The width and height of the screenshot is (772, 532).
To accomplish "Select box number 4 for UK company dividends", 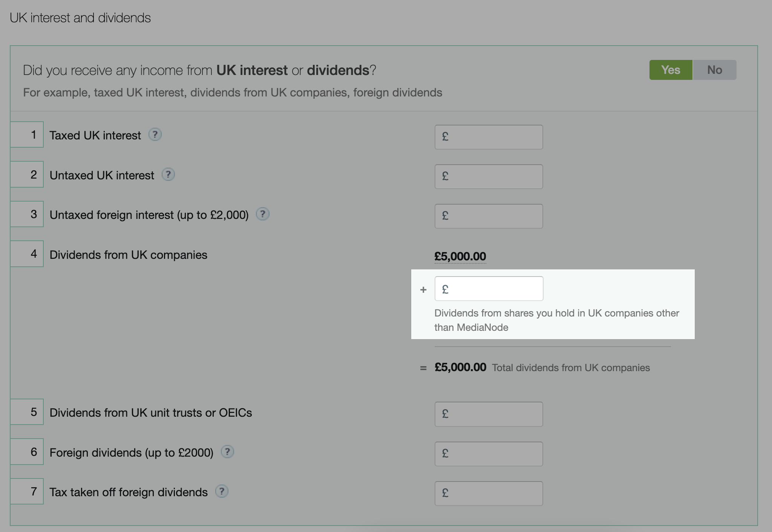I will (27, 254).
